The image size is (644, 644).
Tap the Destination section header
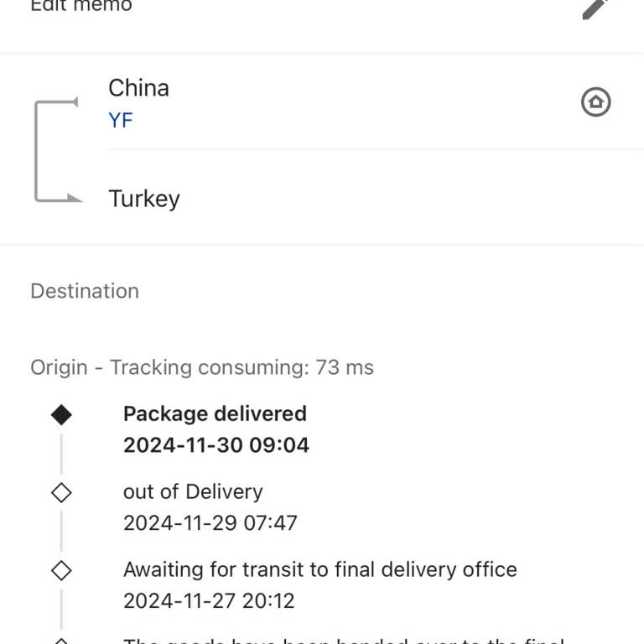tap(85, 291)
